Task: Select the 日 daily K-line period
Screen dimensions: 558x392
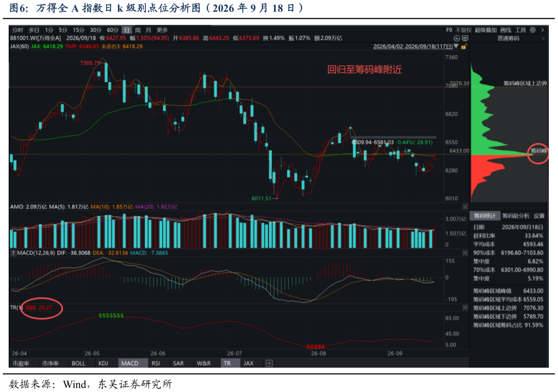Action: coord(127,30)
